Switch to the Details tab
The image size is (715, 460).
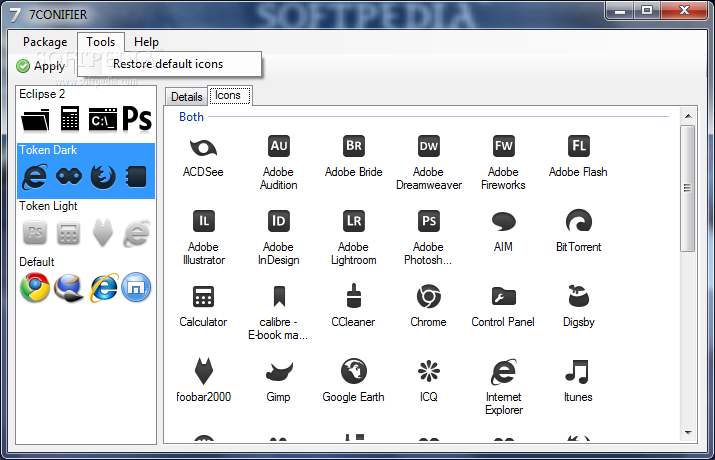pos(187,97)
